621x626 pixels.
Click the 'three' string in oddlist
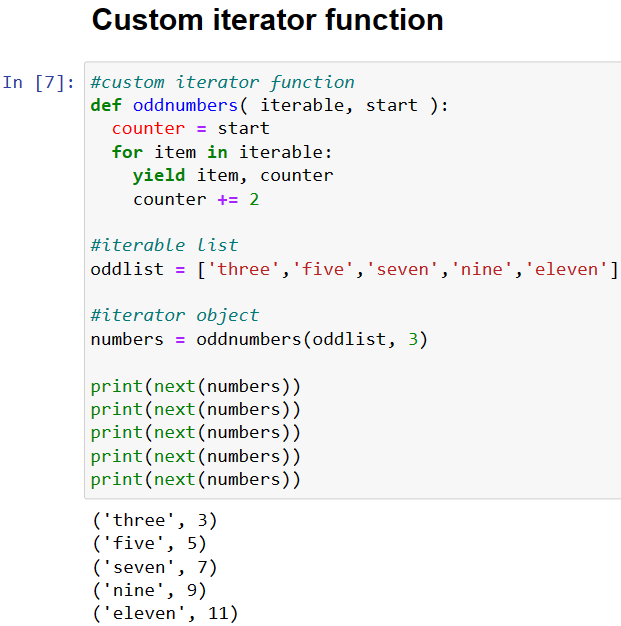(x=243, y=269)
